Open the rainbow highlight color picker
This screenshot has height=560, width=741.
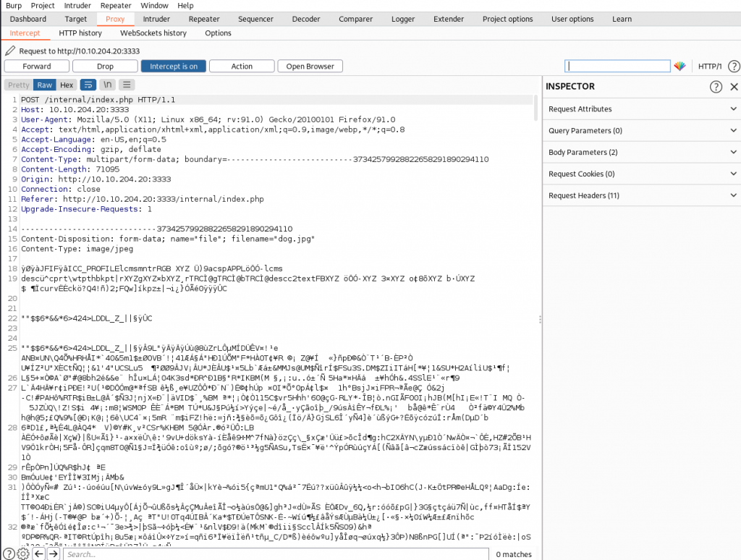click(679, 67)
